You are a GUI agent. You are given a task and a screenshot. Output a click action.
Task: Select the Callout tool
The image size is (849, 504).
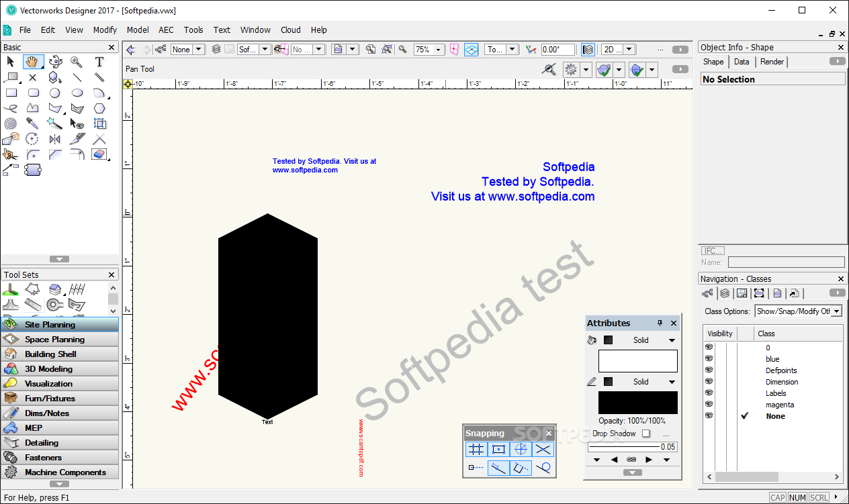point(11,77)
